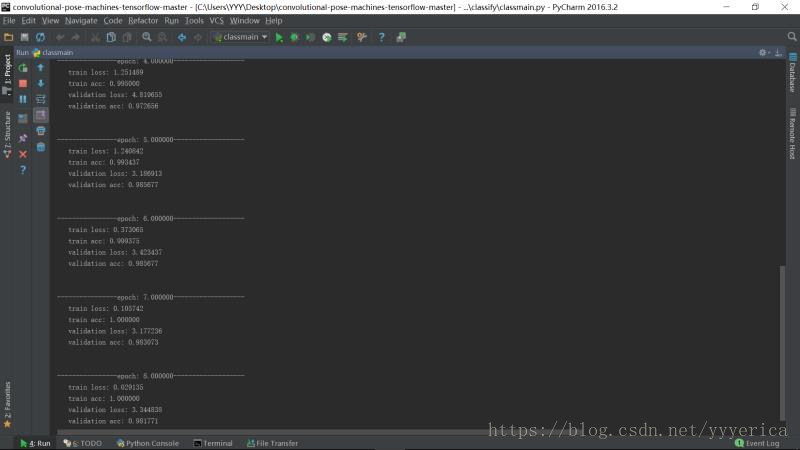Open the Terminal tool window

[213, 443]
